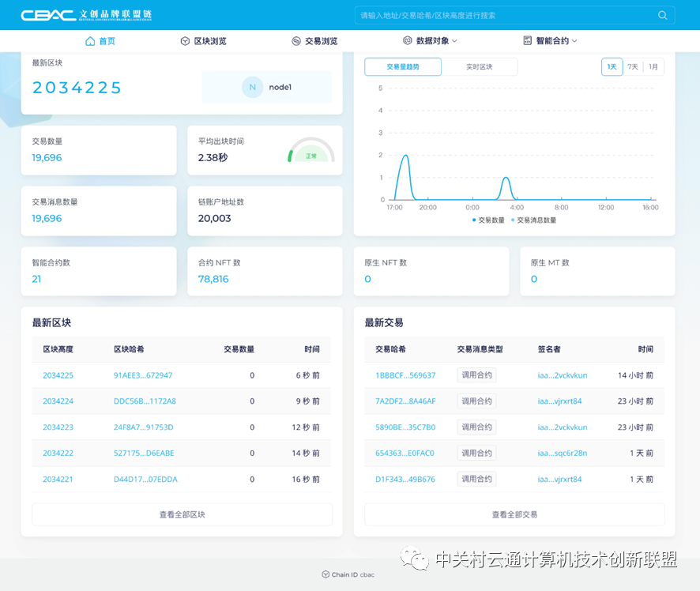Click 查看全部交易 button
700x591 pixels.
click(514, 514)
